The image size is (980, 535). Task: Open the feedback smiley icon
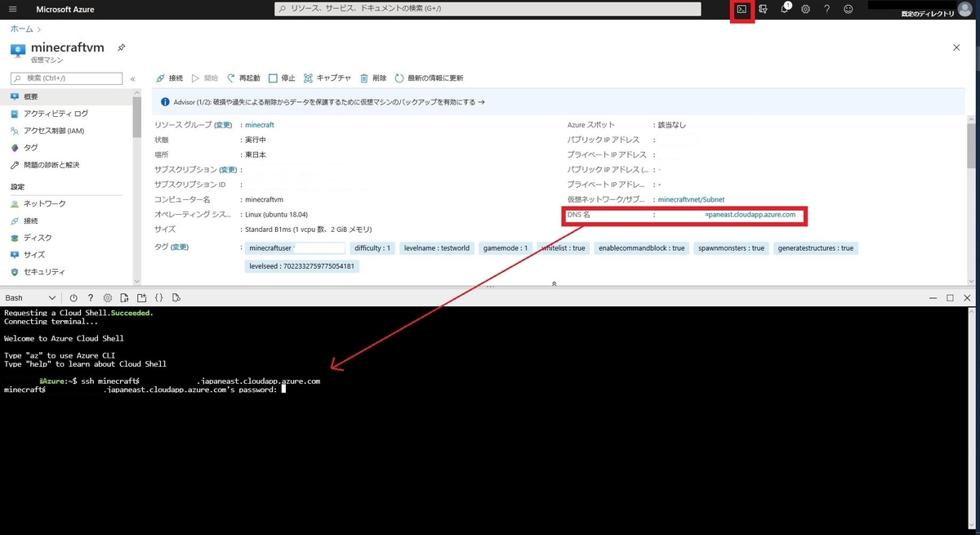(848, 9)
